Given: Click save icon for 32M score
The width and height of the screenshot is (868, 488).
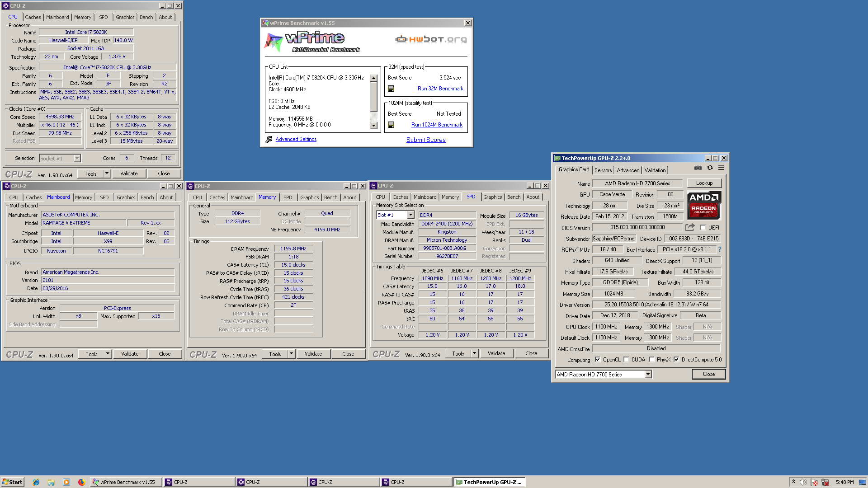Looking at the screenshot, I should click(391, 89).
